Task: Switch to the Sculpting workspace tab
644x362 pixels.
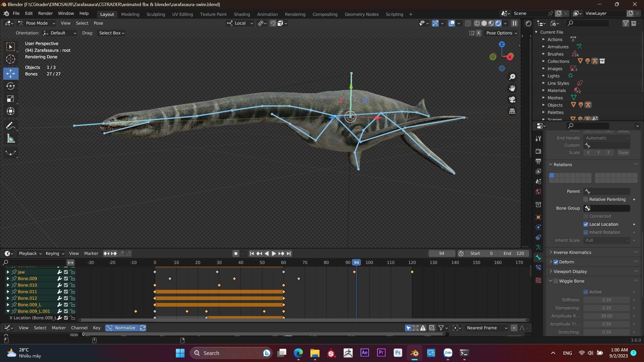Action: [x=156, y=14]
